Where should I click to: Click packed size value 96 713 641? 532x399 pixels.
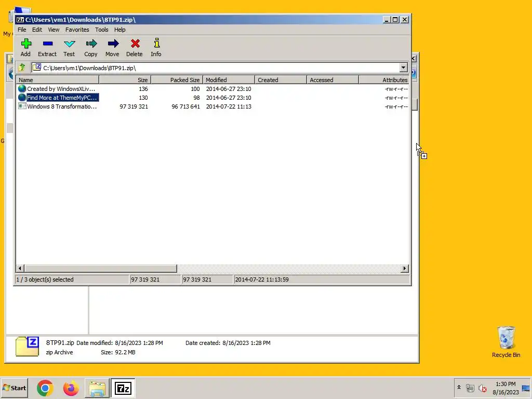pyautogui.click(x=185, y=107)
